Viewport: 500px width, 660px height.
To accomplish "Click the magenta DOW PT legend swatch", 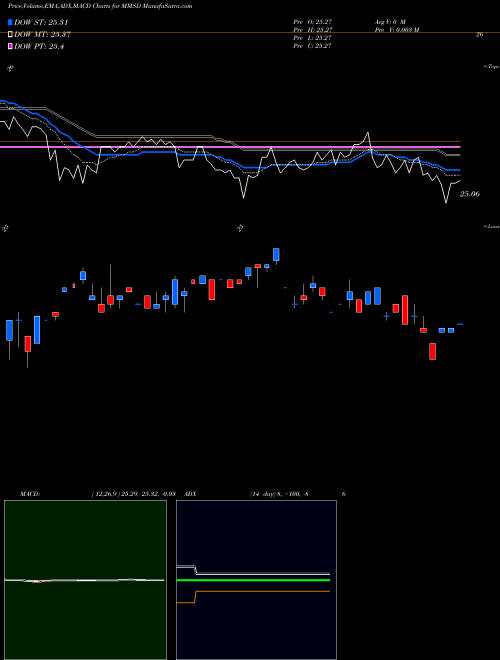I will 10,47.
